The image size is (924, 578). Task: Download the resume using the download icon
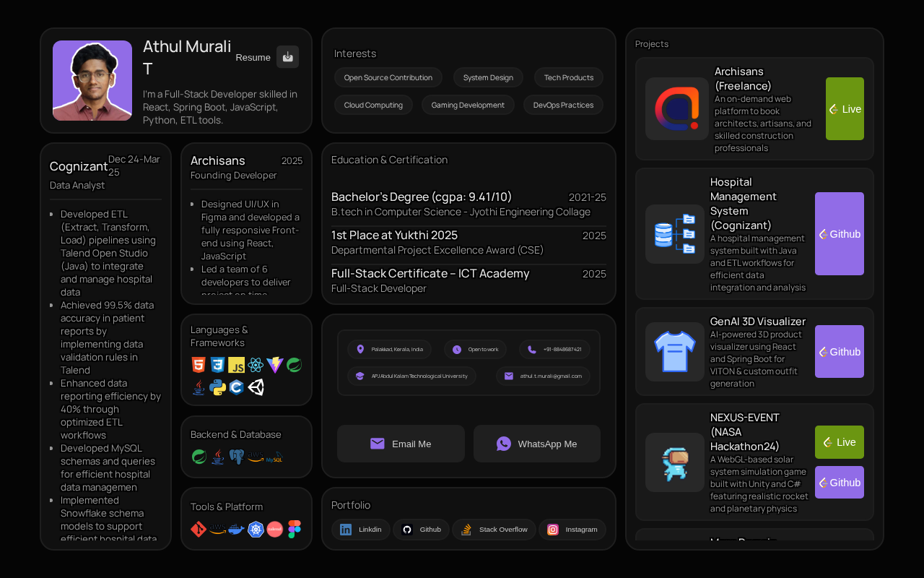(x=287, y=57)
